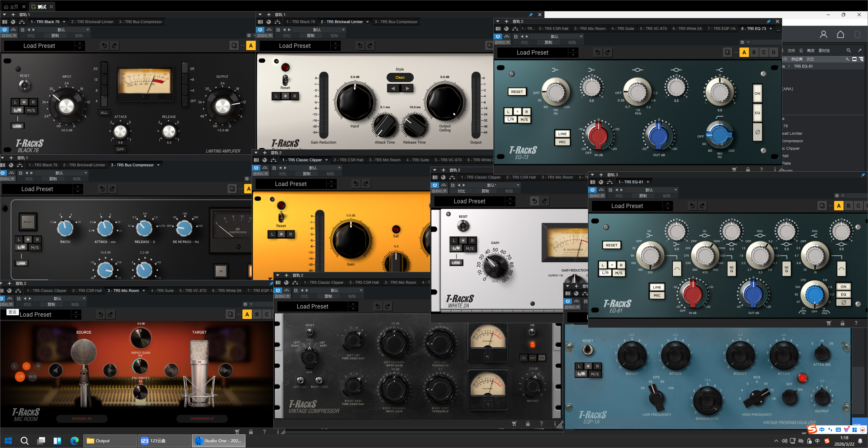Click the shop cart icon below Mic Room

tap(237, 432)
